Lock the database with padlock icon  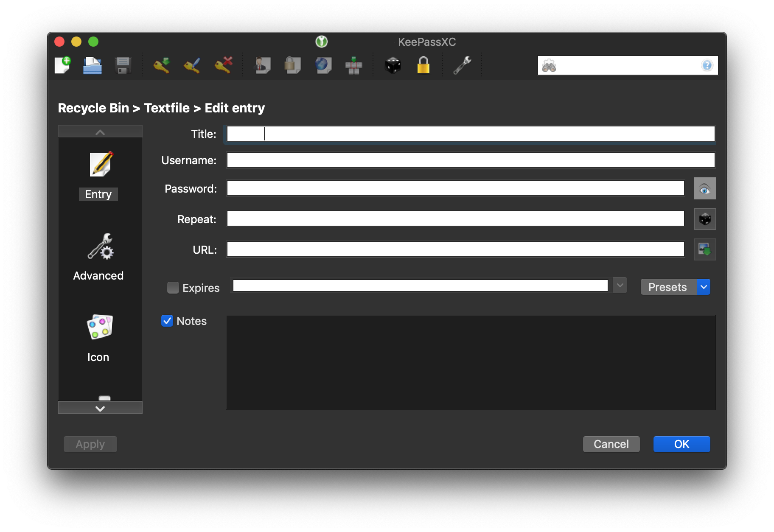[424, 65]
